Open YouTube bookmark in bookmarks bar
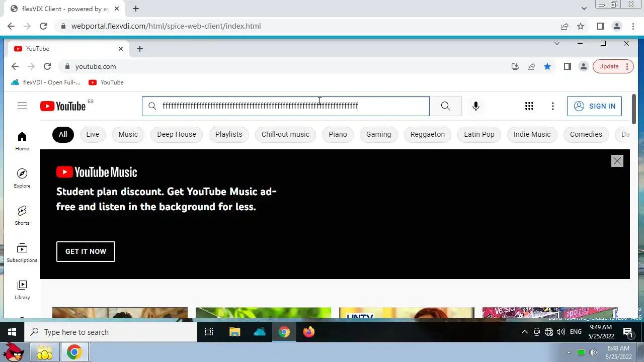Screen dimensions: 644x362 click(x=106, y=82)
